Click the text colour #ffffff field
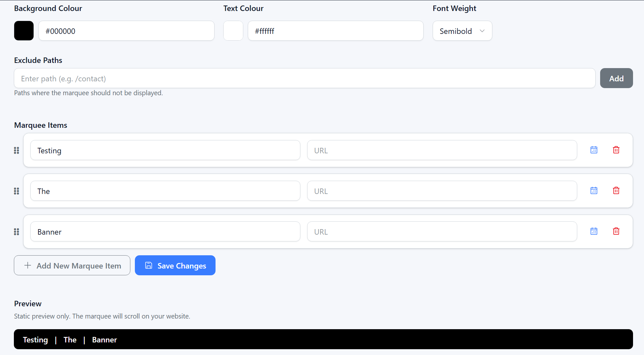This screenshot has height=355, width=644. click(335, 31)
